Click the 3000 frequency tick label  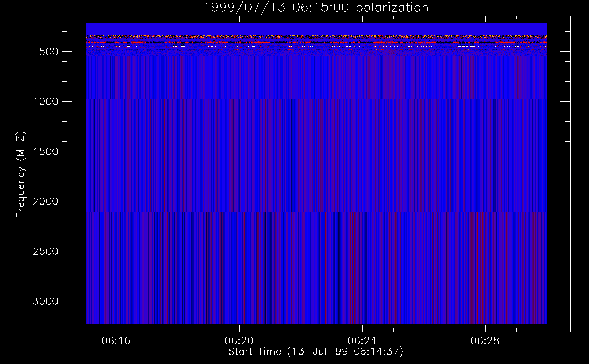coord(46,301)
